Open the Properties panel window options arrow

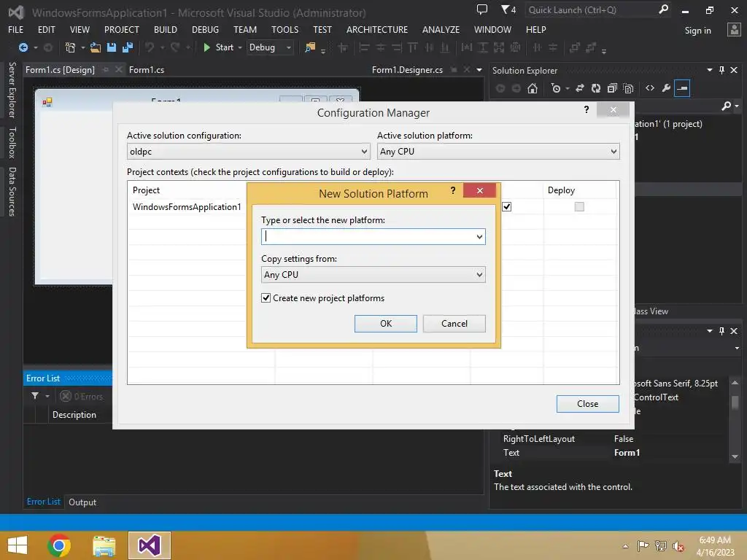pos(710,331)
